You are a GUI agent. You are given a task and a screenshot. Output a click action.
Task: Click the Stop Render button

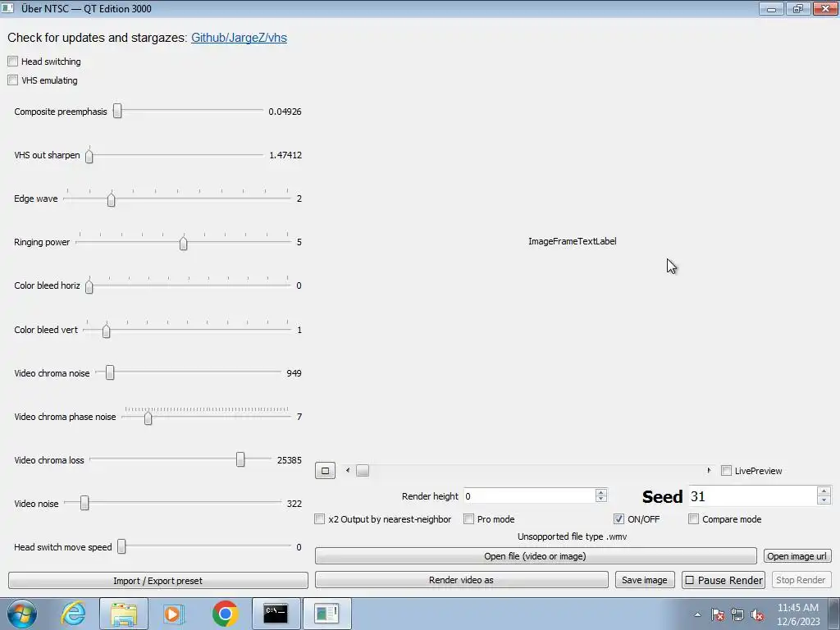click(x=801, y=580)
